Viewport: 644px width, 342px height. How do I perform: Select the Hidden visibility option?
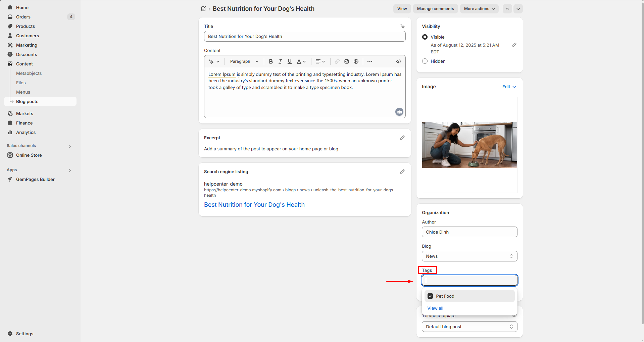[425, 61]
